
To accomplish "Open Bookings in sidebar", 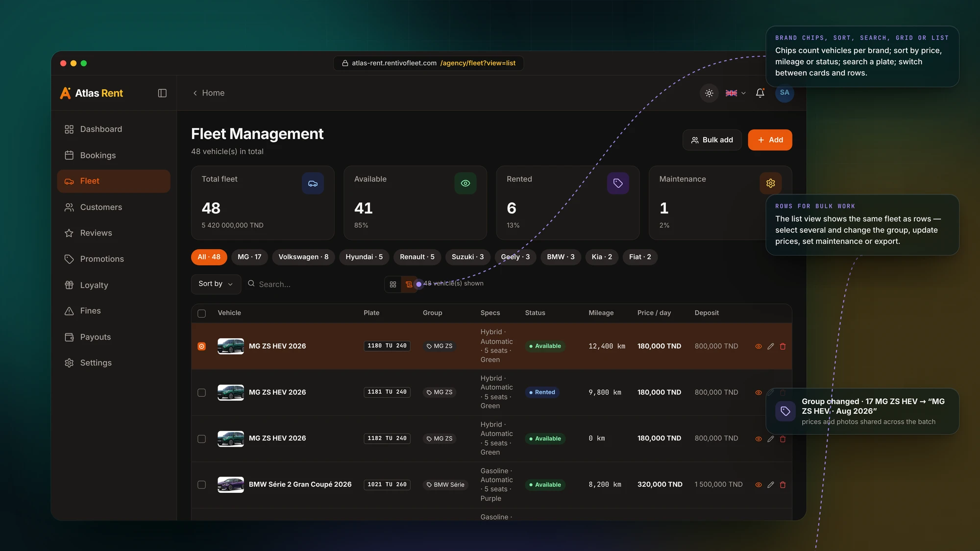I will pyautogui.click(x=114, y=155).
